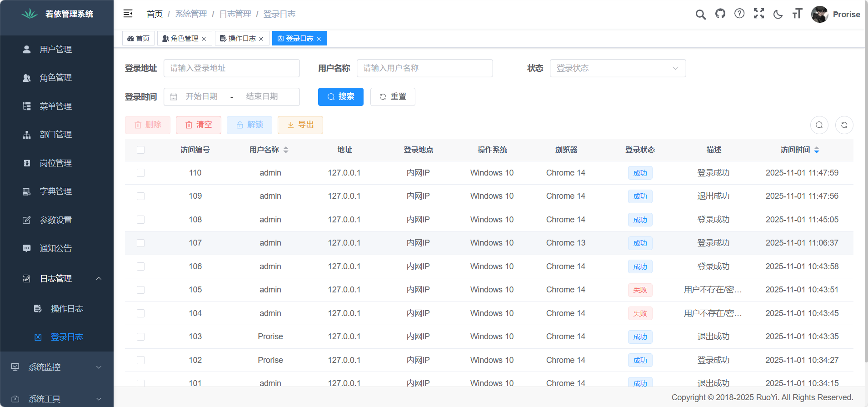868x407 pixels.
Task: Open the help documentation question icon
Action: tap(739, 14)
